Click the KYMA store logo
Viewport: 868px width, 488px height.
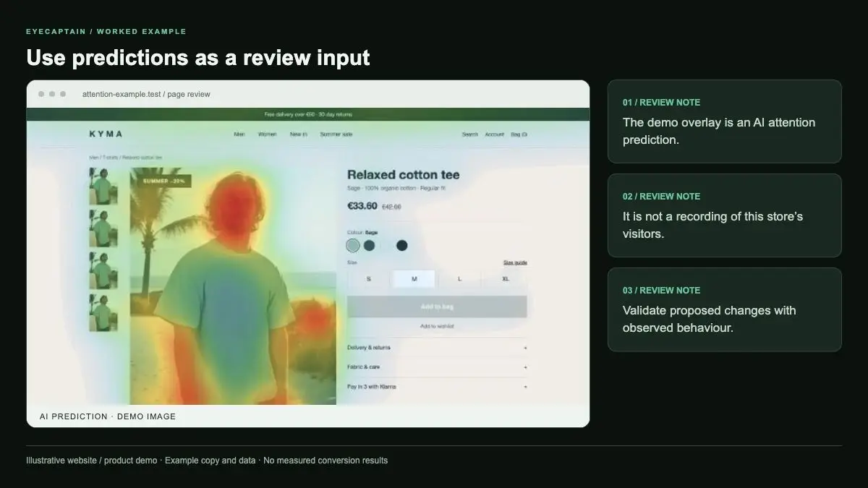[106, 134]
